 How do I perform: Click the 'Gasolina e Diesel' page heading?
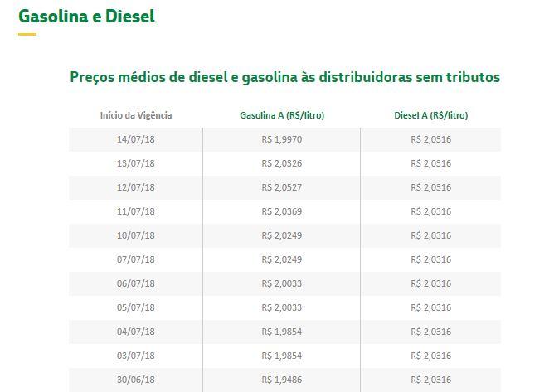click(x=86, y=17)
